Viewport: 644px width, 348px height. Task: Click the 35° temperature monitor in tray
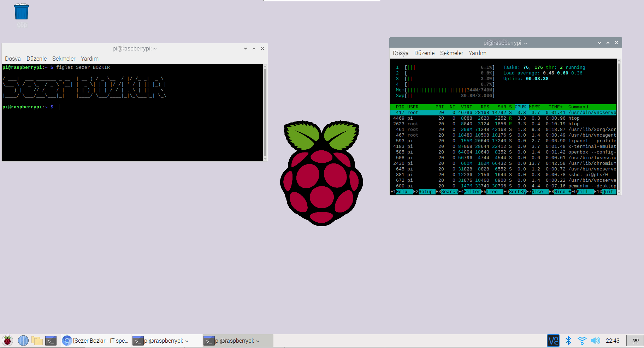635,341
